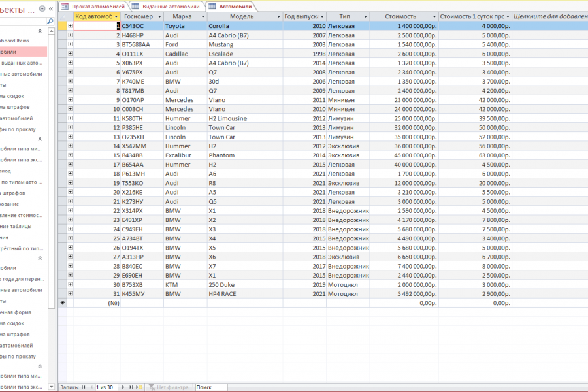
Task: Click the cell 'HP4 RACE'
Action: coord(245,294)
